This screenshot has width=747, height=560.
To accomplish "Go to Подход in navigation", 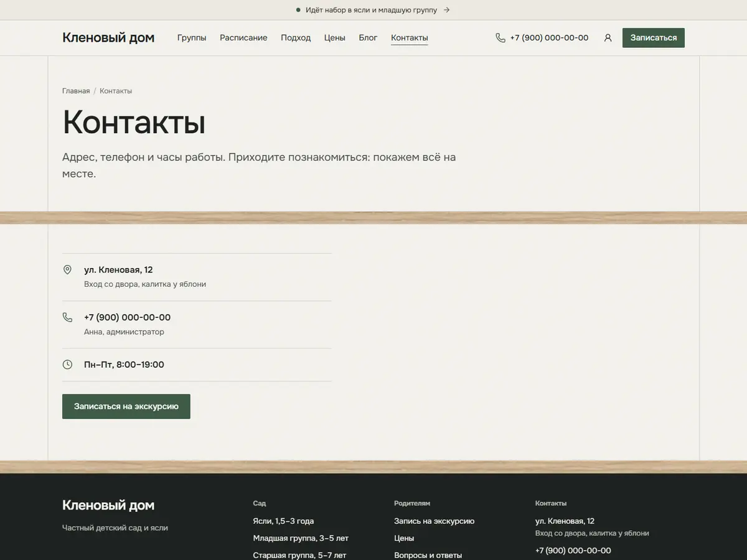I will tap(296, 38).
